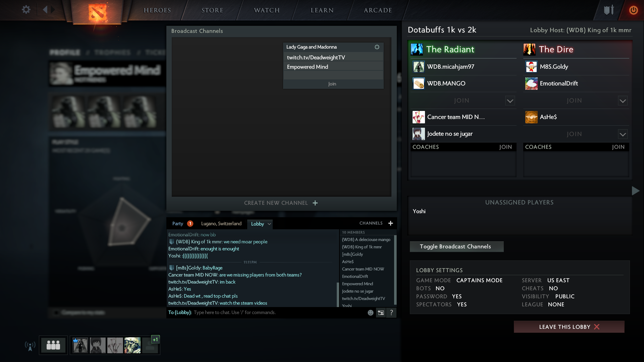This screenshot has width=644, height=362.
Task: Switch to Lugano, Switzerland chat tab
Action: click(221, 224)
